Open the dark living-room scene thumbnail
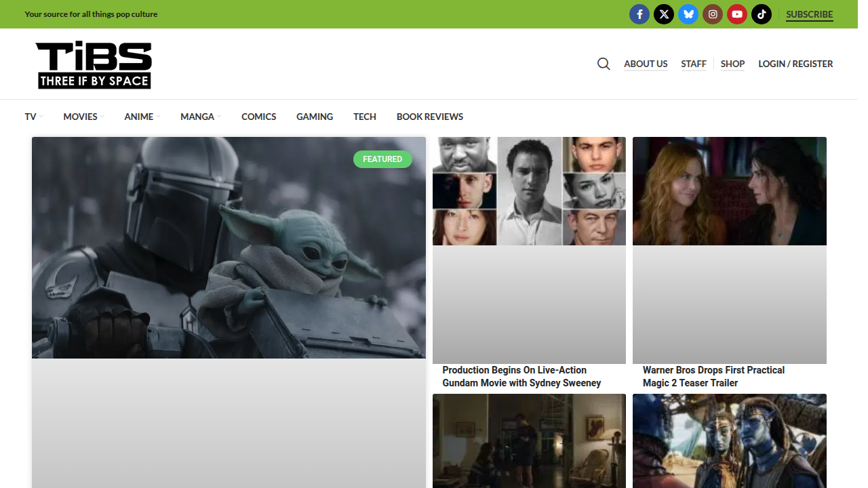The height and width of the screenshot is (488, 868). tap(529, 441)
